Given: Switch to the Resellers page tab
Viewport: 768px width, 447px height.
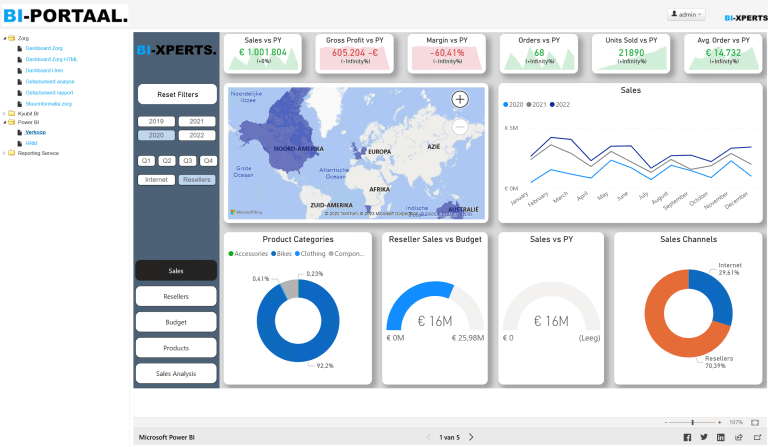Looking at the screenshot, I should (176, 297).
